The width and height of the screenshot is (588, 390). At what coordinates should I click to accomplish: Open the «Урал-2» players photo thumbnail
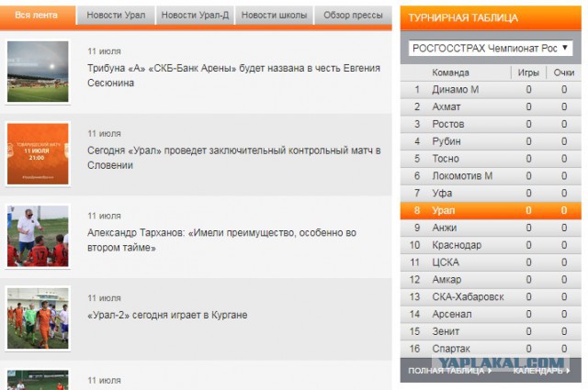point(38,318)
